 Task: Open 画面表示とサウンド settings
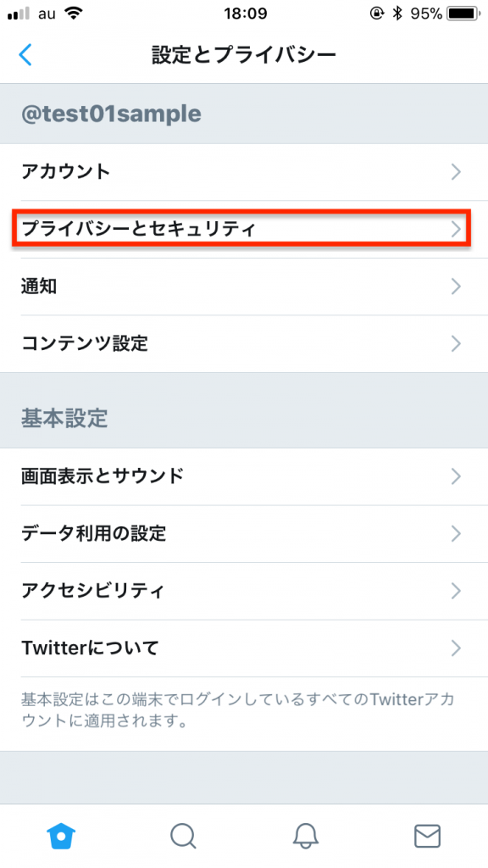click(244, 476)
